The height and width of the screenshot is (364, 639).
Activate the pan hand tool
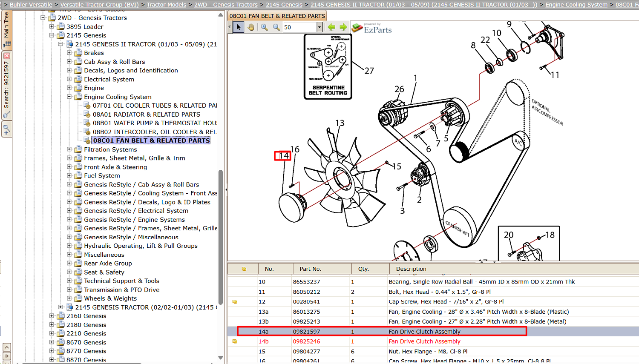pyautogui.click(x=251, y=27)
